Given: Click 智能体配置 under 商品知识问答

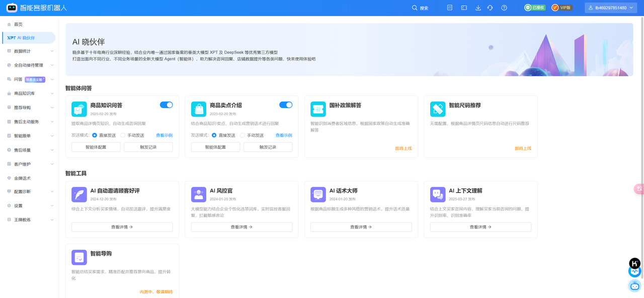Looking at the screenshot, I should coord(96,147).
